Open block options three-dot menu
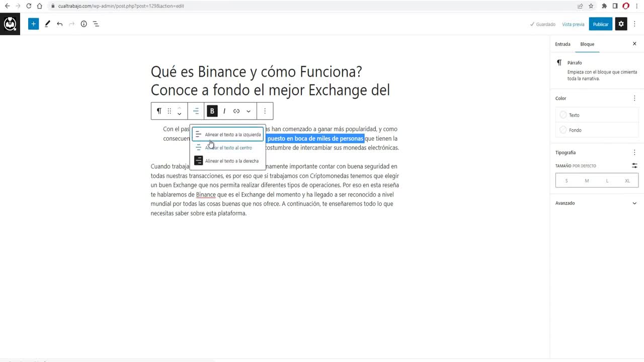 (265, 111)
